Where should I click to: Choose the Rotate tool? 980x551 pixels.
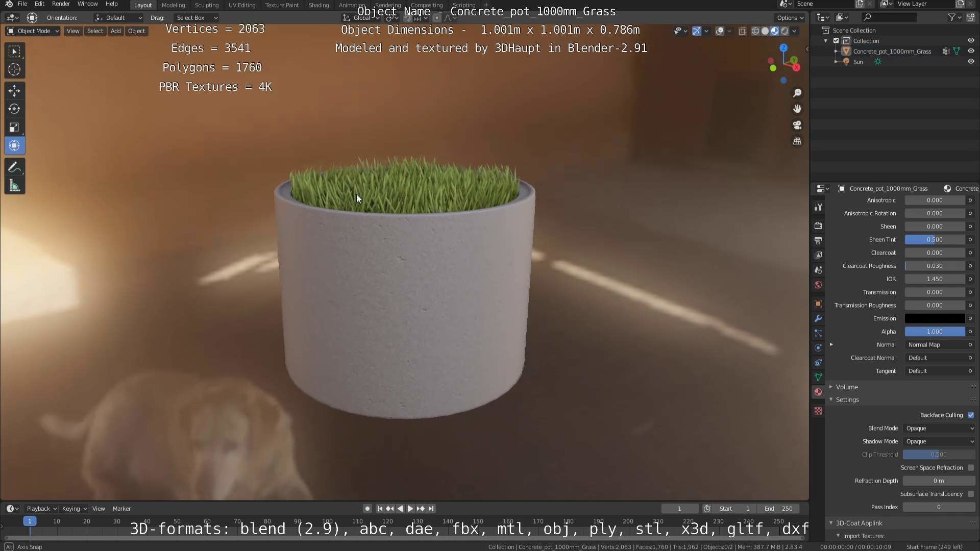[14, 109]
